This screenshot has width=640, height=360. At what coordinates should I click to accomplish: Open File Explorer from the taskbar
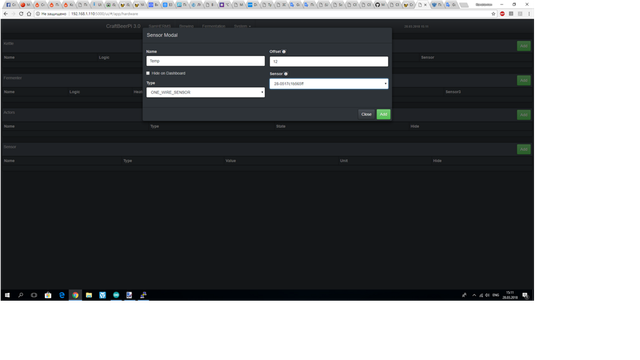point(89,295)
